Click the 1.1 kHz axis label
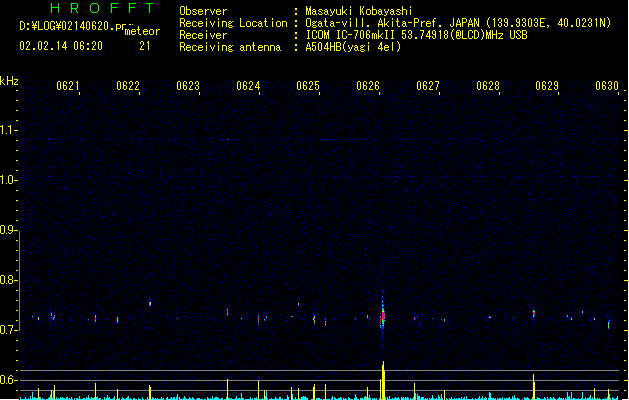The height and width of the screenshot is (400, 629). 8,130
